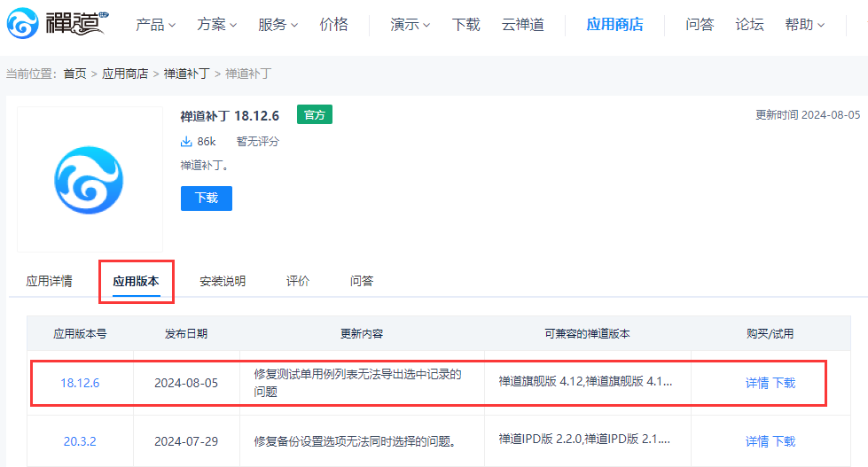This screenshot has width=868, height=467.
Task: Open version 18.12.6 link
Action: 80,383
